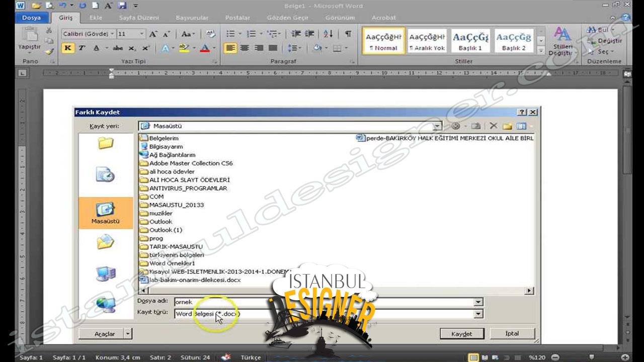Click the red font color icon
This screenshot has width=644, height=362.
(204, 48)
